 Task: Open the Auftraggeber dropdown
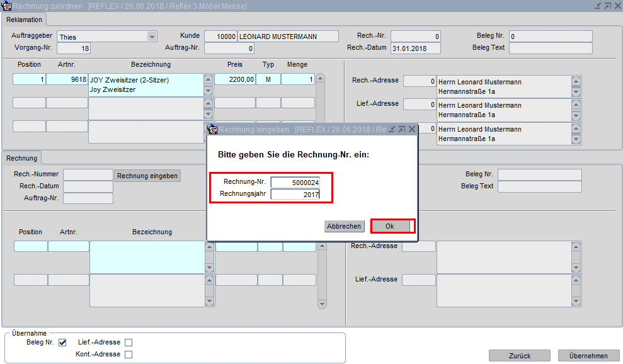[151, 37]
